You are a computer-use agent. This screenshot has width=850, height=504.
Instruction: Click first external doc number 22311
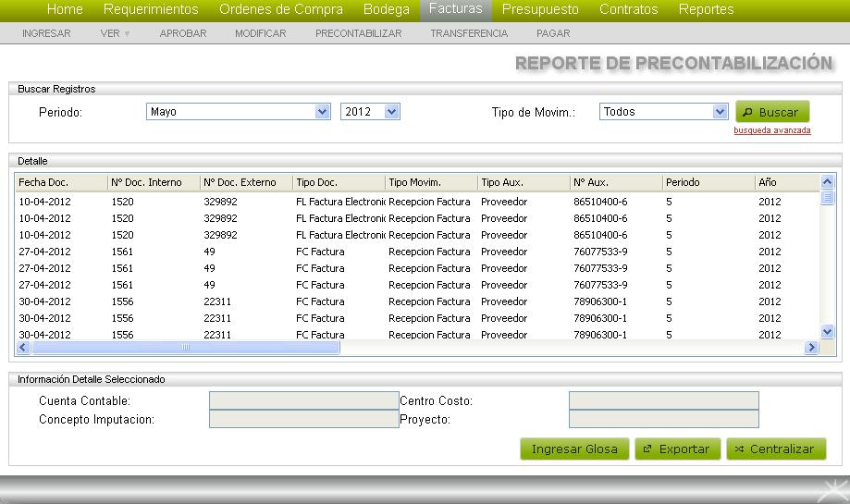click(x=216, y=301)
